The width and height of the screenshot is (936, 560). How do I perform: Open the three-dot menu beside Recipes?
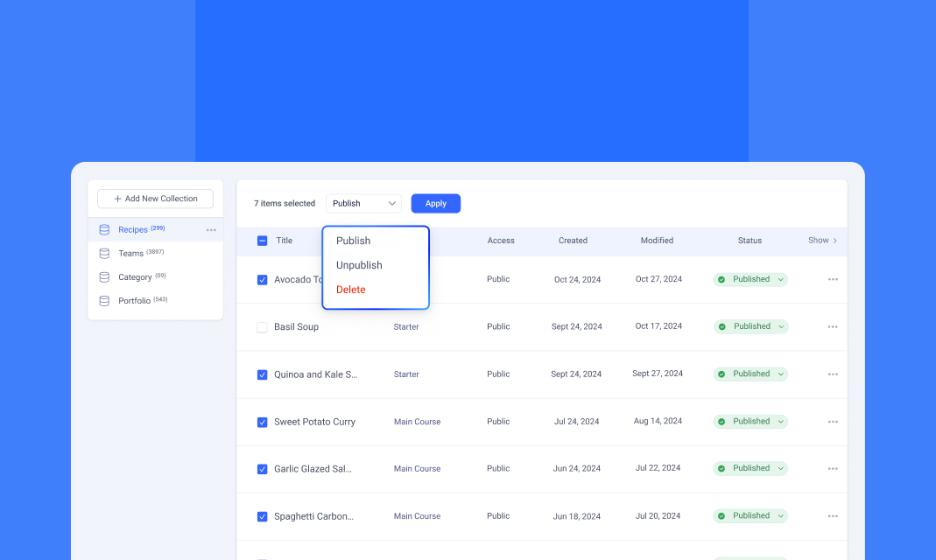(211, 230)
